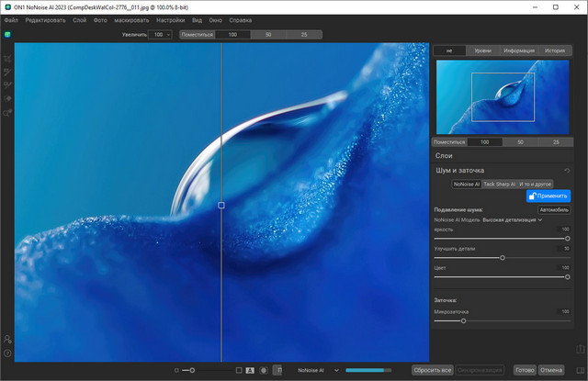The image size is (588, 381).
Task: Click the user account icon in left sidebar
Action: tap(7, 340)
